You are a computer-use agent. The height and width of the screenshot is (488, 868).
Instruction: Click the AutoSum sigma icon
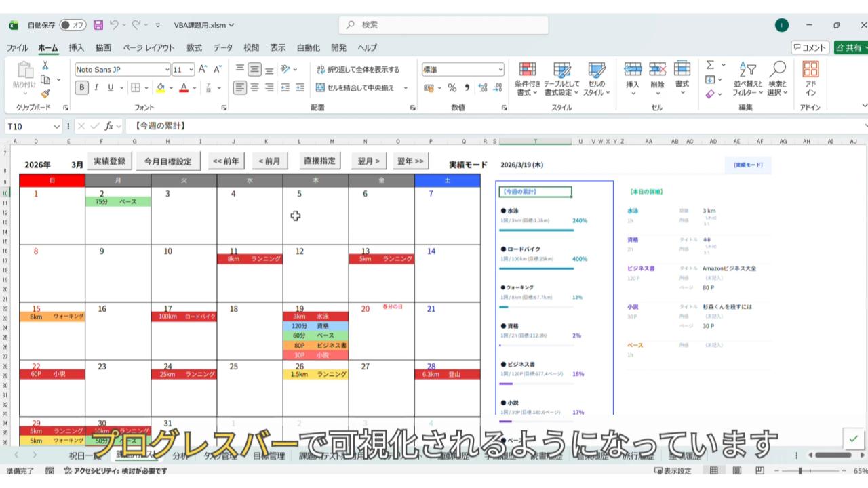[710, 66]
